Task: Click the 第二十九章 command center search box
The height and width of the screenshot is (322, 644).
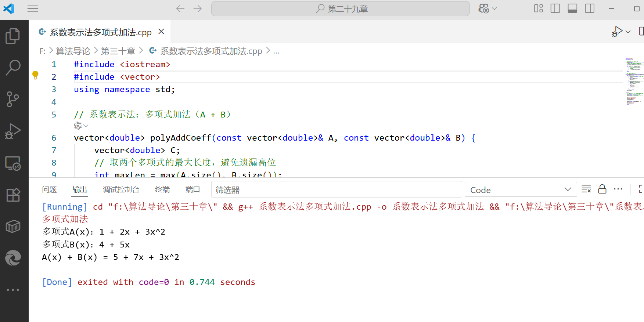Action: pyautogui.click(x=341, y=8)
